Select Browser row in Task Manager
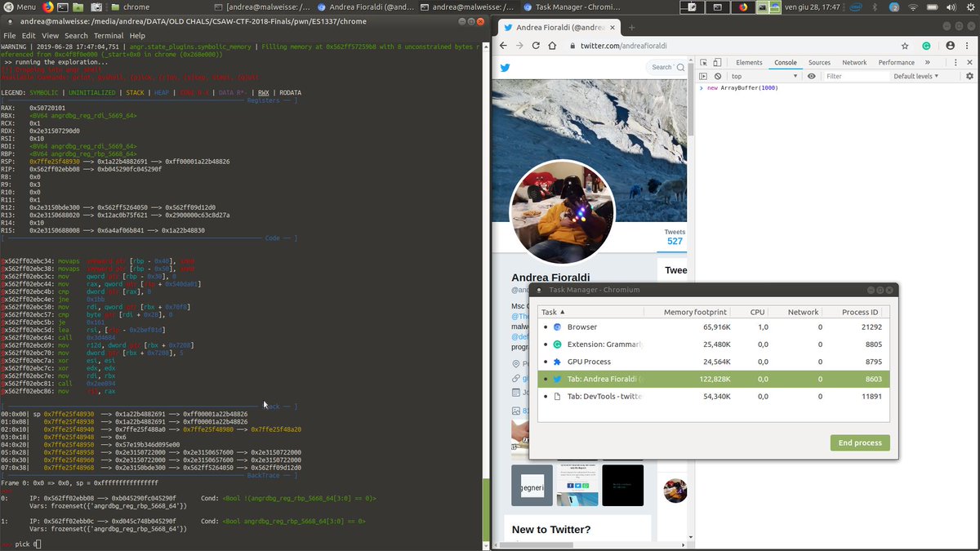This screenshot has height=551, width=980. (714, 327)
